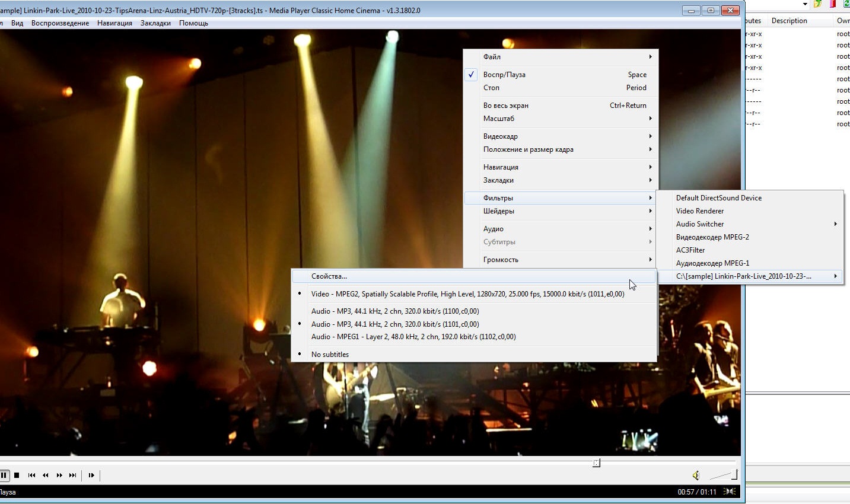850x504 pixels.
Task: Expand the Видеокадр submenu
Action: [x=561, y=136]
